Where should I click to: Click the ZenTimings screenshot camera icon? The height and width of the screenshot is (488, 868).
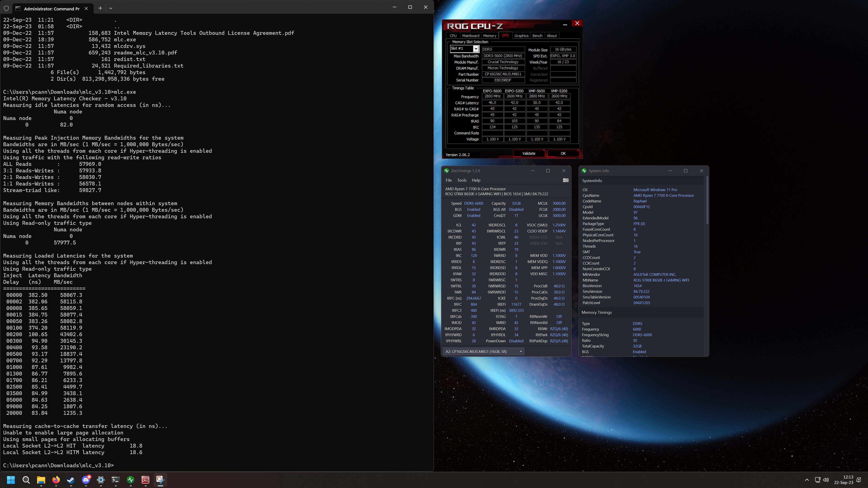click(x=566, y=180)
